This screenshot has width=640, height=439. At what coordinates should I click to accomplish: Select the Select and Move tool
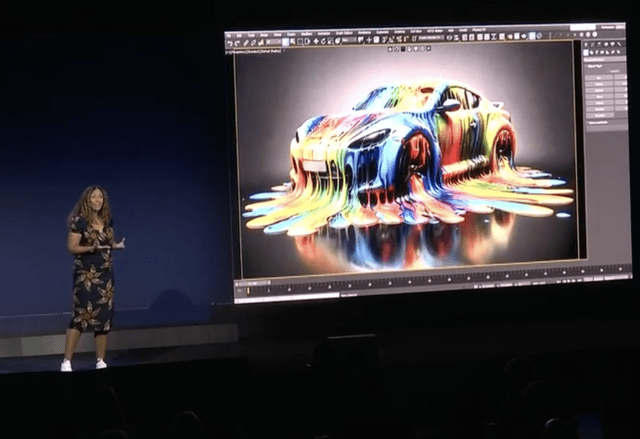point(316,41)
